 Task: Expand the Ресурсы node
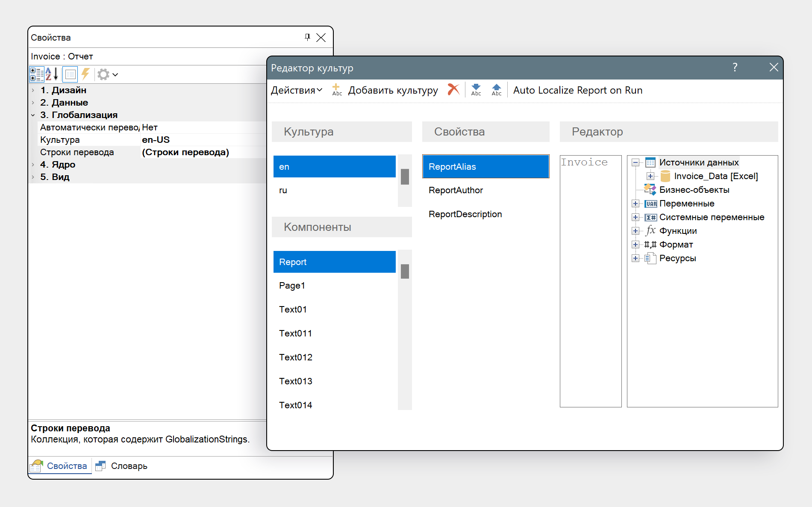(635, 258)
